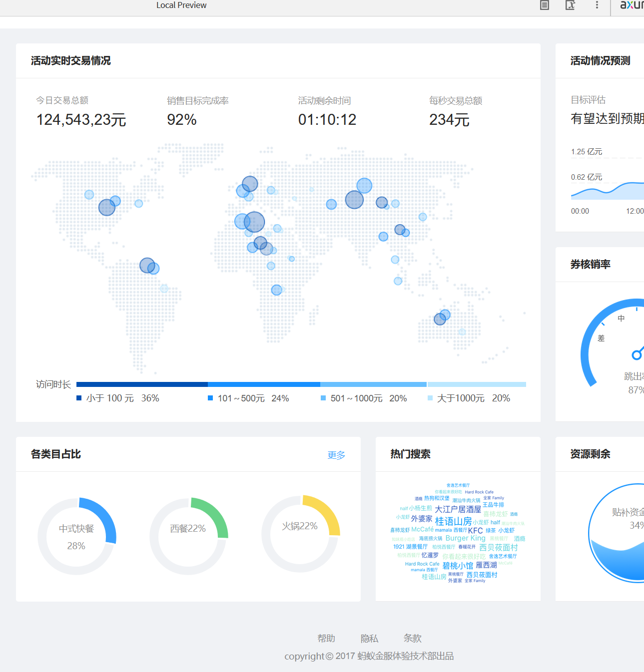Click the 活动情况预测 card title

click(x=601, y=60)
